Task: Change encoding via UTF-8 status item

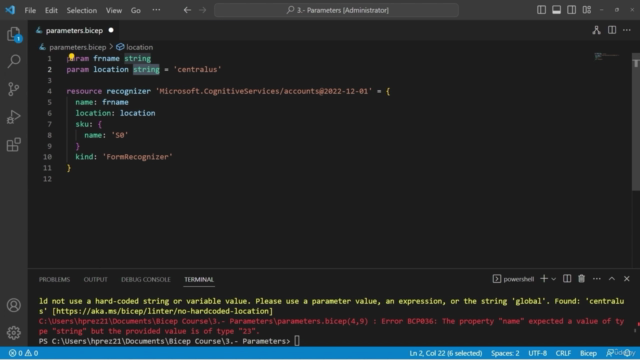Action: tap(537, 353)
